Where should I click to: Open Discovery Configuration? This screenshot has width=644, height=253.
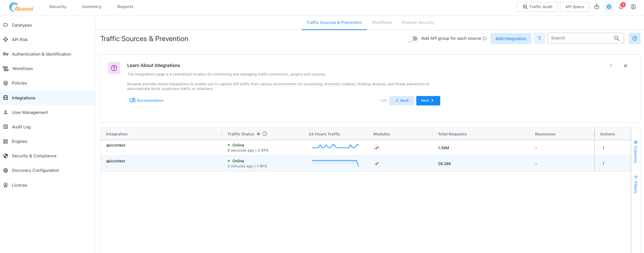pos(35,170)
